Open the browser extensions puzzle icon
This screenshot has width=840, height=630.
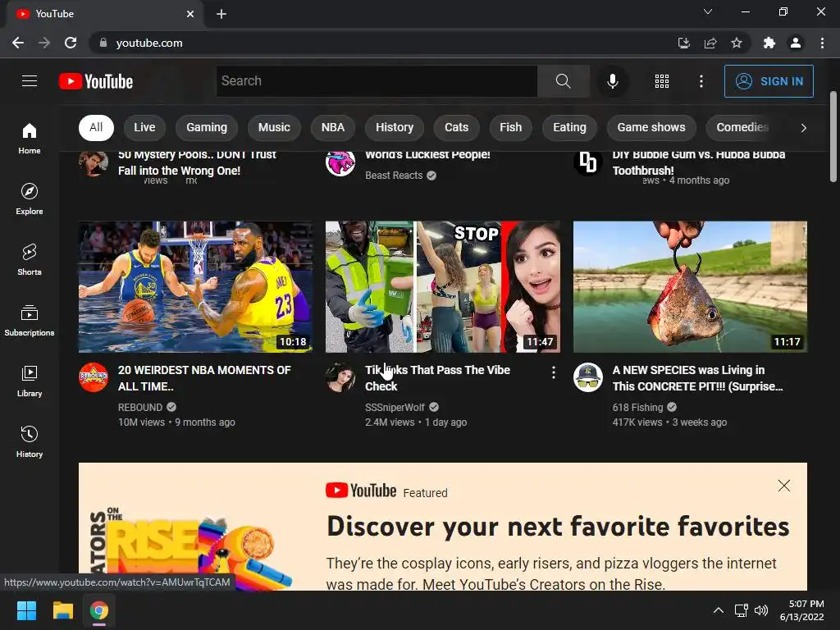pos(769,43)
